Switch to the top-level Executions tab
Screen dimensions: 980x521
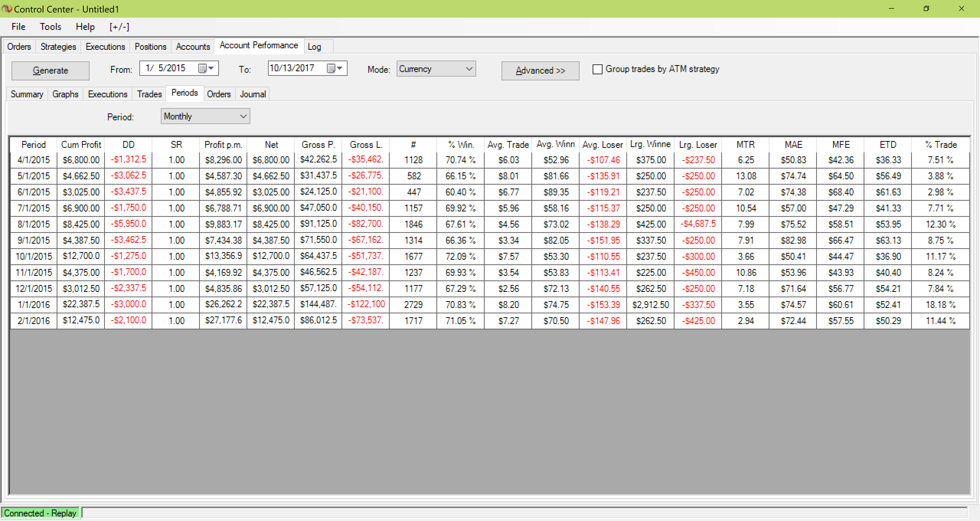coord(105,46)
